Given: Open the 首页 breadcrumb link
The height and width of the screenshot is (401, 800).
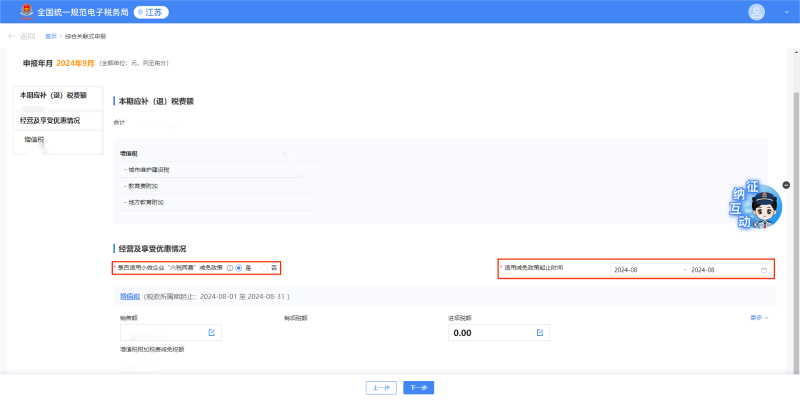Looking at the screenshot, I should tap(51, 36).
